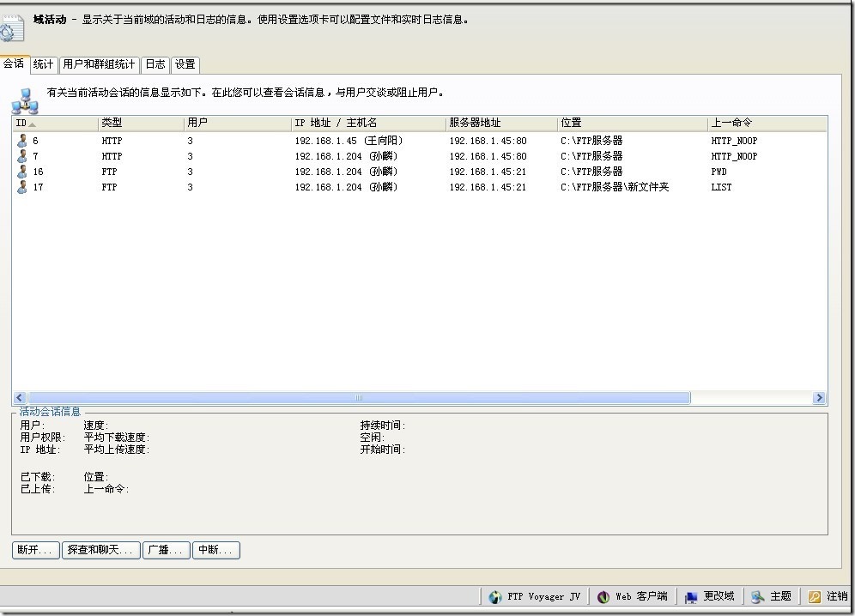Image resolution: width=855 pixels, height=616 pixels.
Task: Click the 更改域 icon in bottom bar
Action: [709, 596]
